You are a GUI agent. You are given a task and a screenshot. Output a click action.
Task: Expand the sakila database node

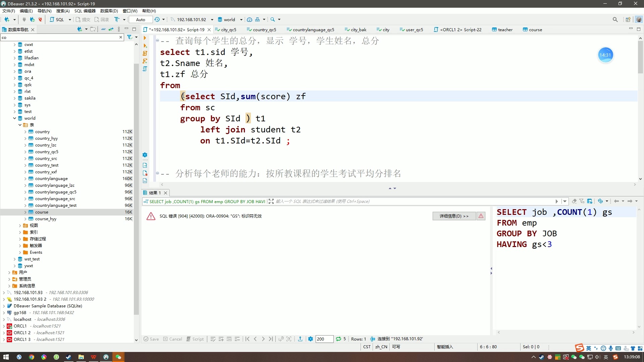(14, 98)
